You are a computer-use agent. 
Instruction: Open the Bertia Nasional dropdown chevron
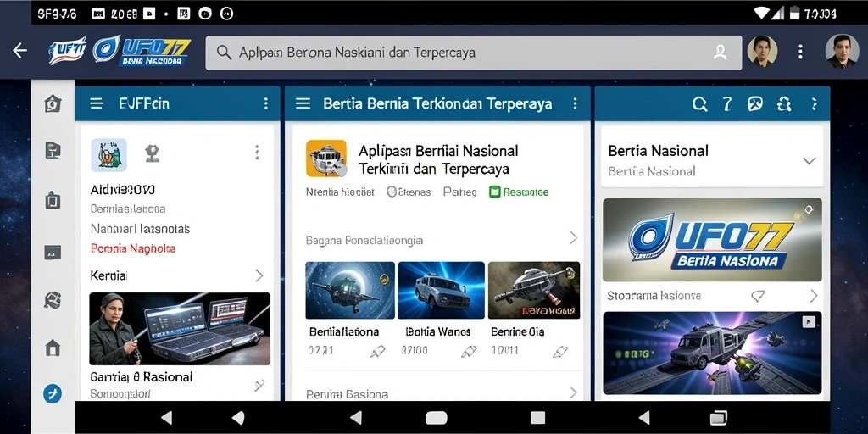coord(810,161)
